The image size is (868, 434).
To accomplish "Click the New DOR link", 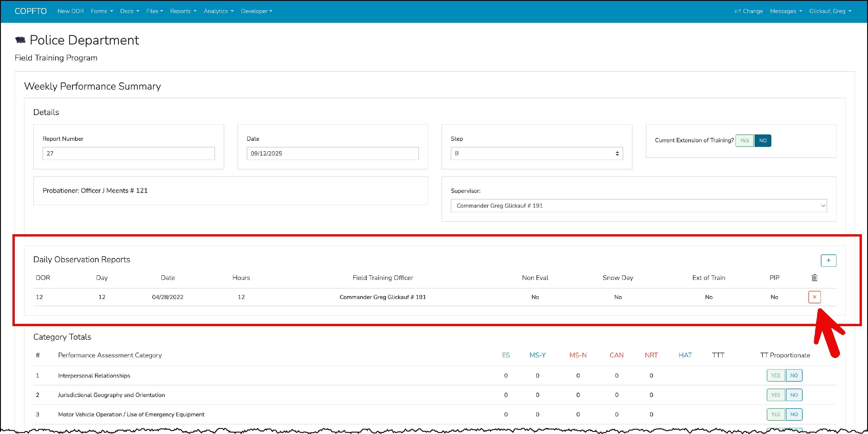I will coord(70,11).
